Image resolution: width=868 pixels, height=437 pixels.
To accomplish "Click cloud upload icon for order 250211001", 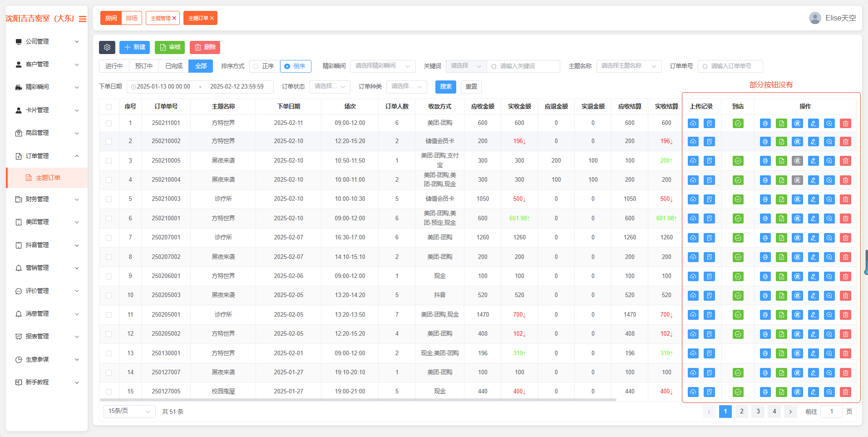I will (693, 124).
